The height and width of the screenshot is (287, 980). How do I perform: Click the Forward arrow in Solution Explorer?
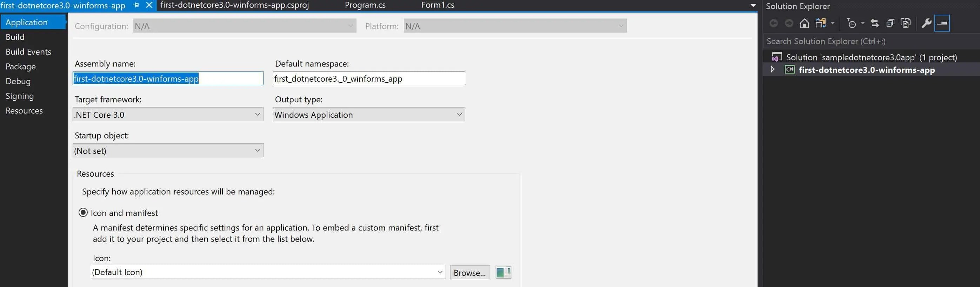[x=789, y=23]
